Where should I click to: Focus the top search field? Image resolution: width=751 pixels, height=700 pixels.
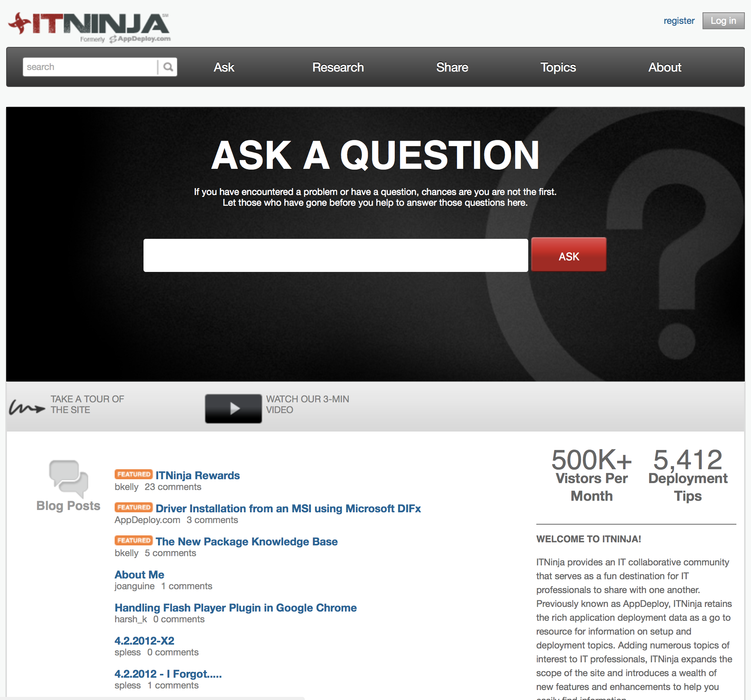[90, 67]
